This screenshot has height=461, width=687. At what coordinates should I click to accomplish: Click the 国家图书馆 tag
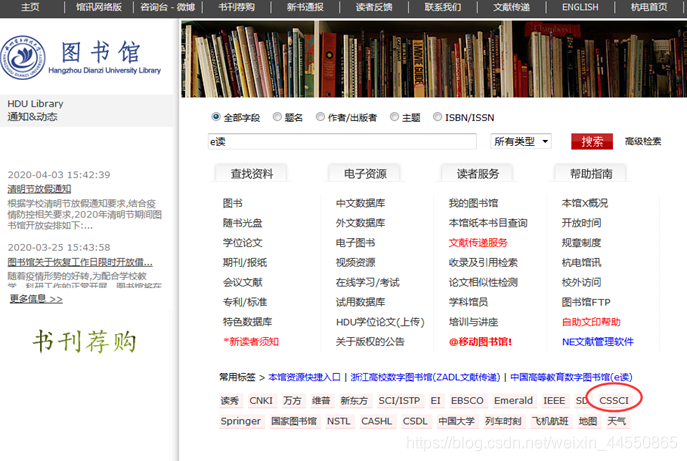coord(294,421)
